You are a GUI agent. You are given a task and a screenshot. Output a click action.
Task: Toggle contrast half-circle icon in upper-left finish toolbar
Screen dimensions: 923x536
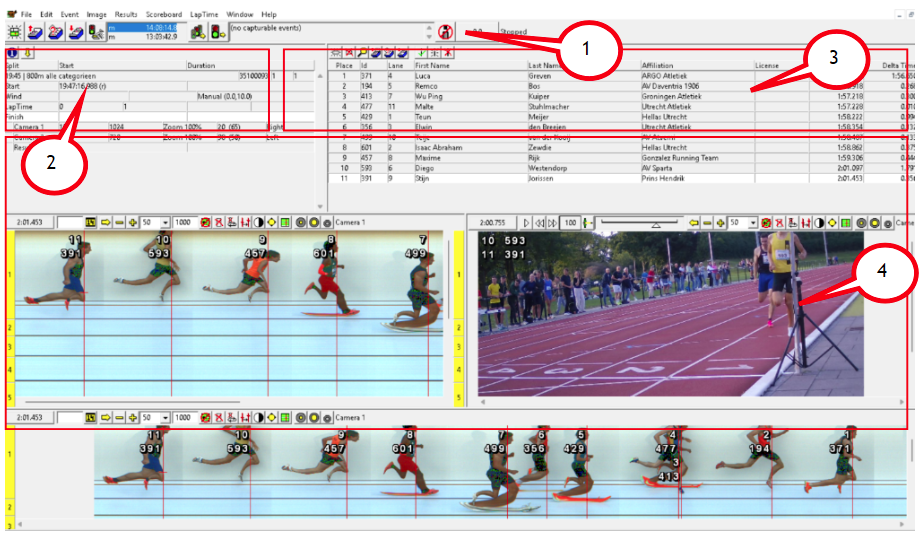click(x=257, y=220)
